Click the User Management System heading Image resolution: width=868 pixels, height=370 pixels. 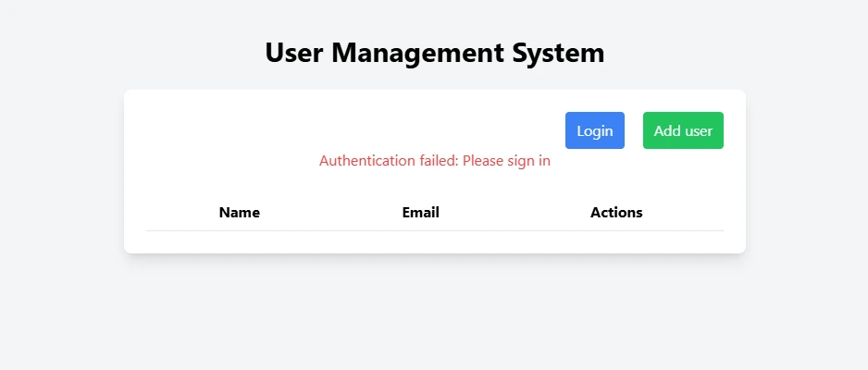point(435,53)
